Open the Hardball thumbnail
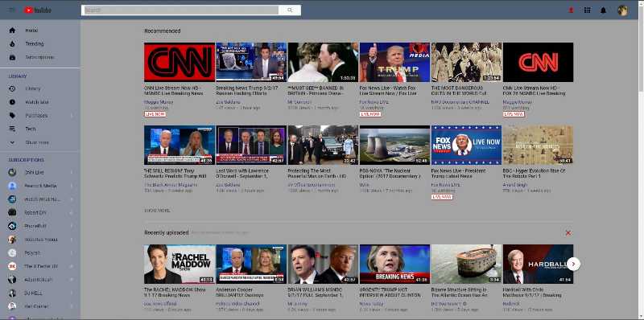 tap(538, 265)
